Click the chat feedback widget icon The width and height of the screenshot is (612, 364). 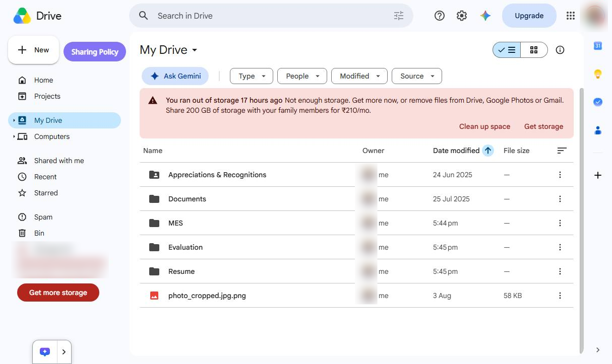(45, 352)
